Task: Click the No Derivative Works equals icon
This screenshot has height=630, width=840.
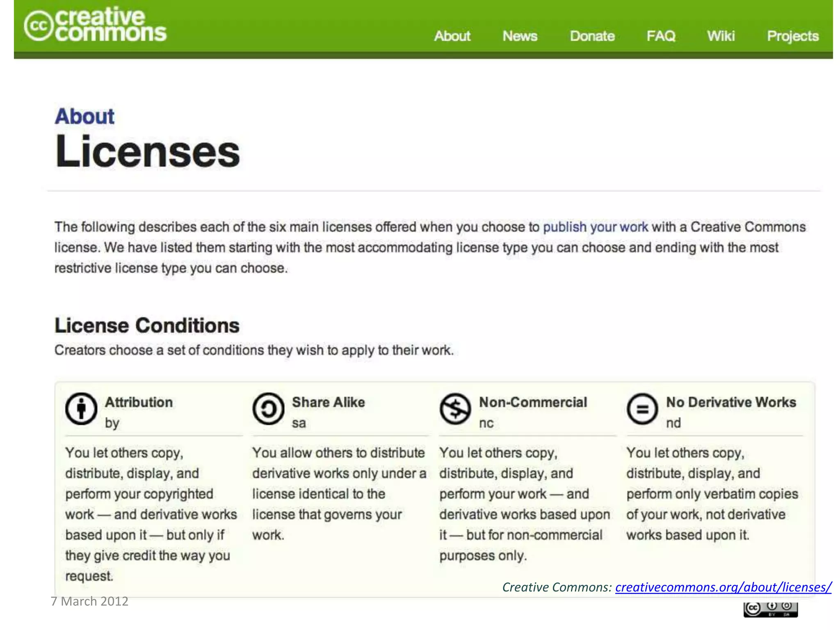Action: pyautogui.click(x=642, y=409)
